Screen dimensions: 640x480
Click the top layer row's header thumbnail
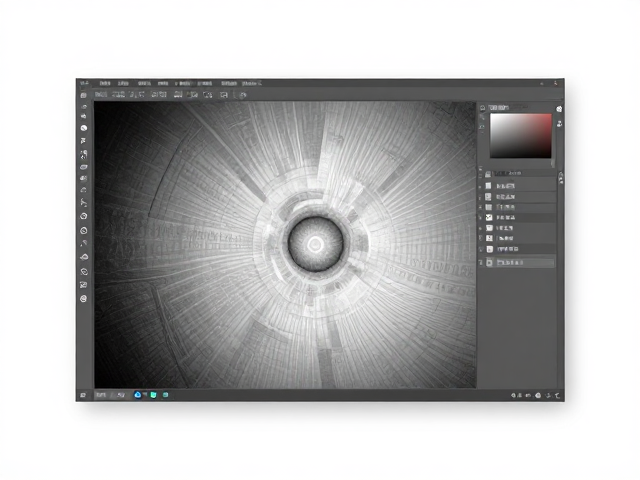[488, 174]
